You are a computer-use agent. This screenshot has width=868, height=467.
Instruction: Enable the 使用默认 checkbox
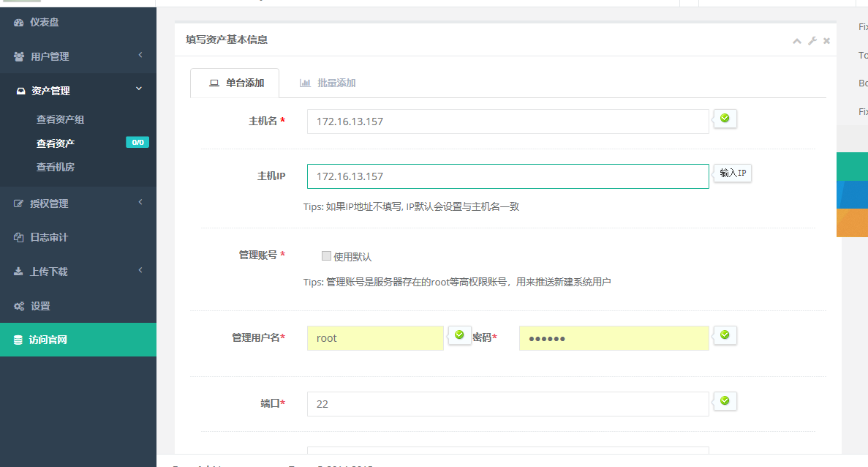326,255
